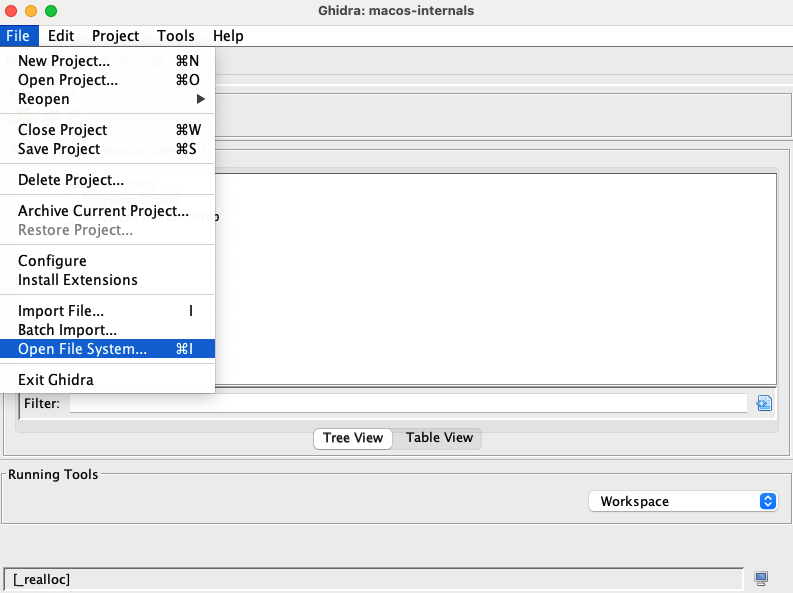Open the Tools menu
This screenshot has height=593, width=793.
pos(175,36)
